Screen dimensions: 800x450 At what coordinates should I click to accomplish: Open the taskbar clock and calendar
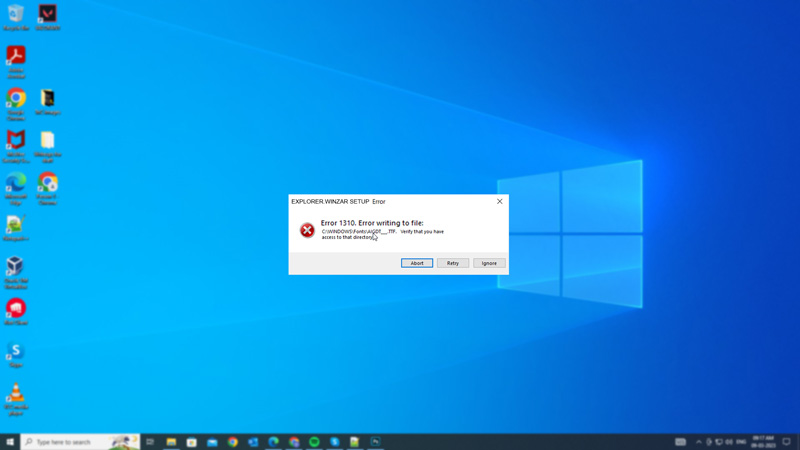763,442
